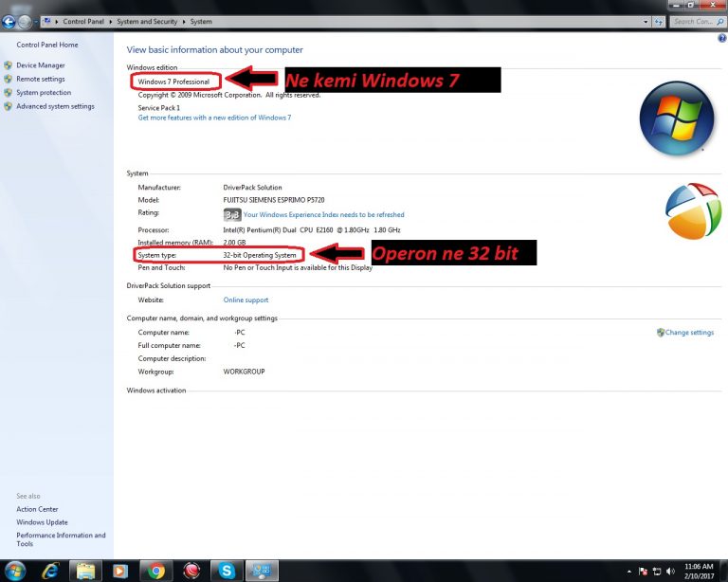This screenshot has height=582, width=728.
Task: Open Windows Update under See also
Action: pyautogui.click(x=42, y=522)
